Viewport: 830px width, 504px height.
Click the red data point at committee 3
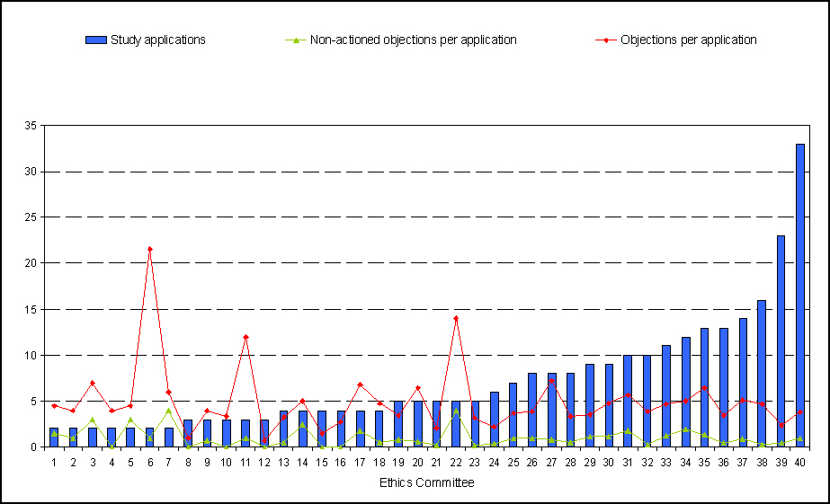coord(92,383)
